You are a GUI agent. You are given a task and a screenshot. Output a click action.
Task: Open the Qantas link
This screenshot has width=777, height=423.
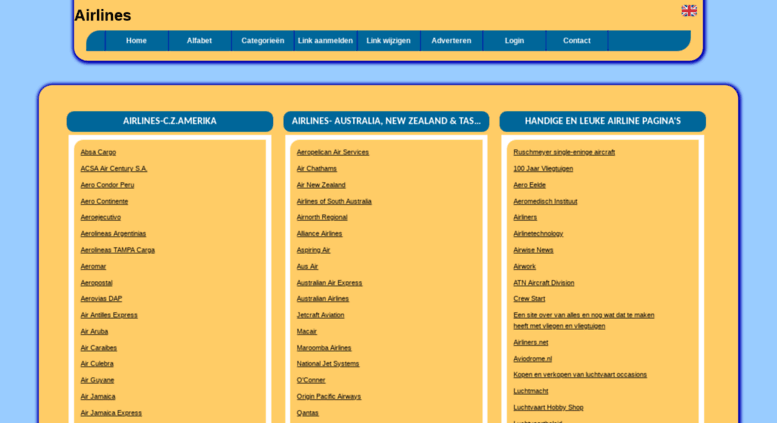[308, 412]
